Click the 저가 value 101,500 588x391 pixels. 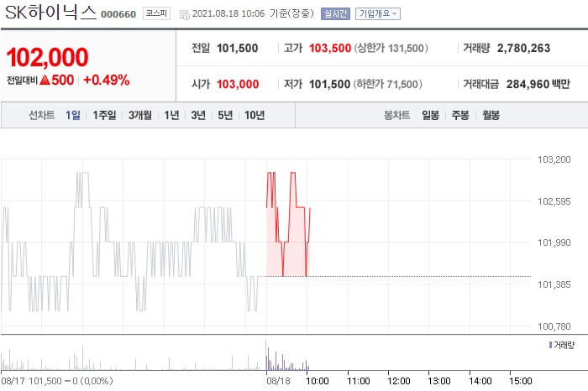point(329,84)
